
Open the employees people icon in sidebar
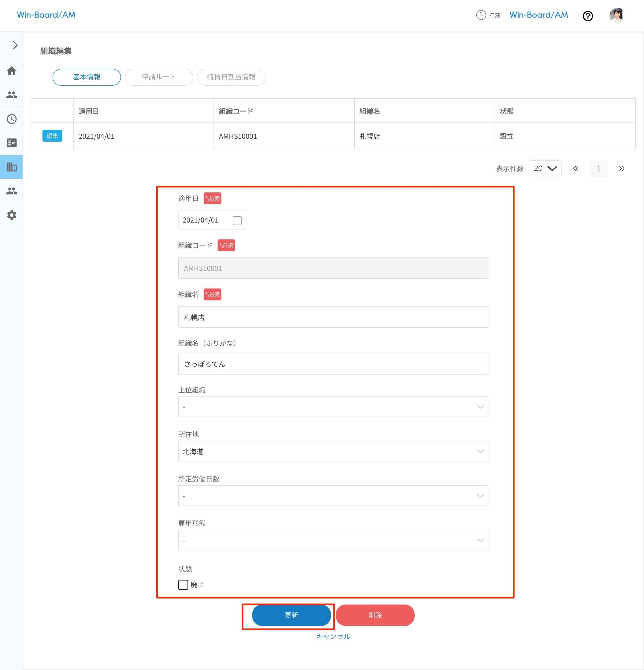click(x=12, y=95)
